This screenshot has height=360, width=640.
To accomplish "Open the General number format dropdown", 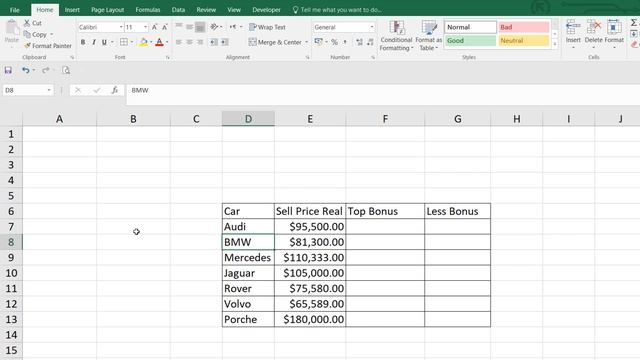I will [372, 27].
